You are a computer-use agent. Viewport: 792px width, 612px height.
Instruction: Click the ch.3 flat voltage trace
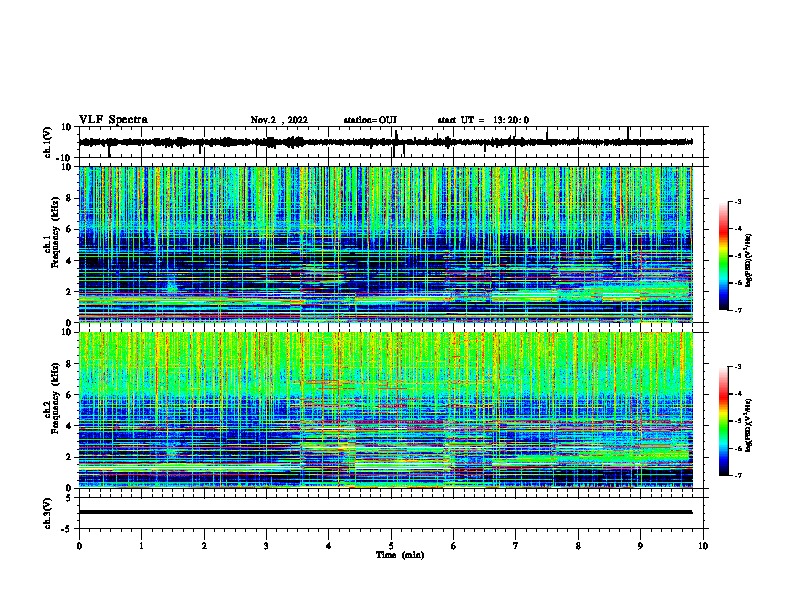[x=386, y=512]
